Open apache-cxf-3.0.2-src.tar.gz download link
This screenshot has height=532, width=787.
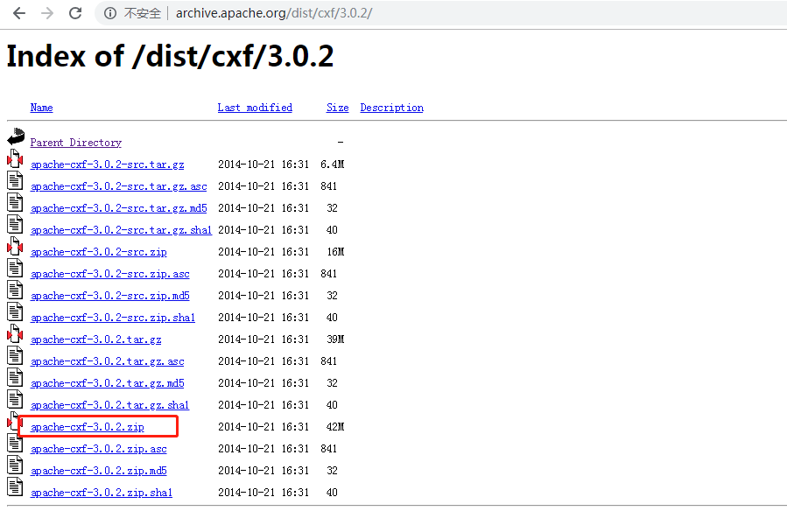coord(107,164)
